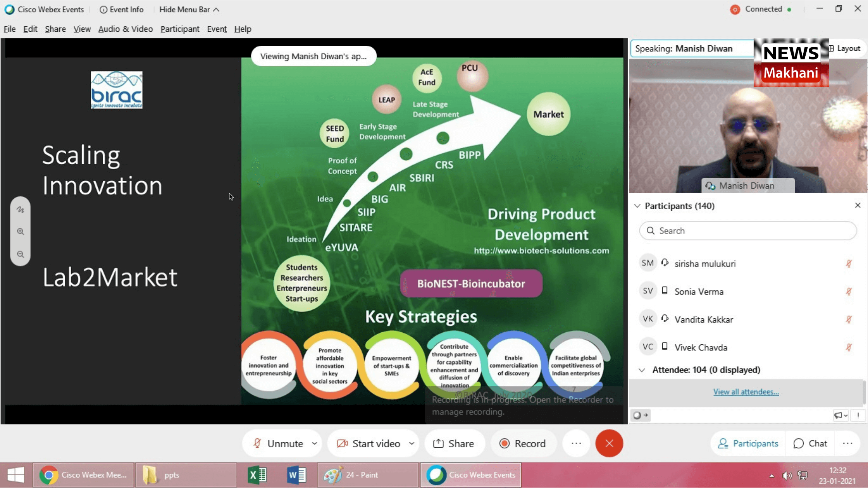Open the Audio & Video menu
The height and width of the screenshot is (488, 868).
(125, 29)
